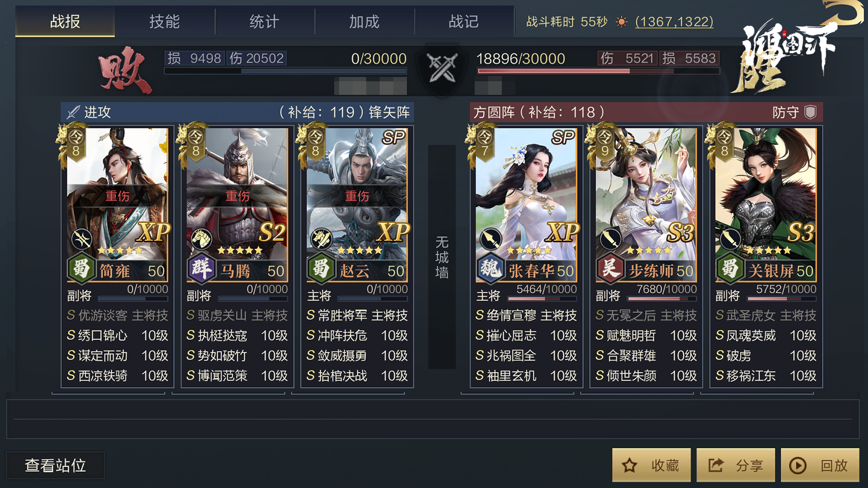Switch to the 技能 tab
Image resolution: width=868 pixels, height=488 pixels.
[164, 22]
